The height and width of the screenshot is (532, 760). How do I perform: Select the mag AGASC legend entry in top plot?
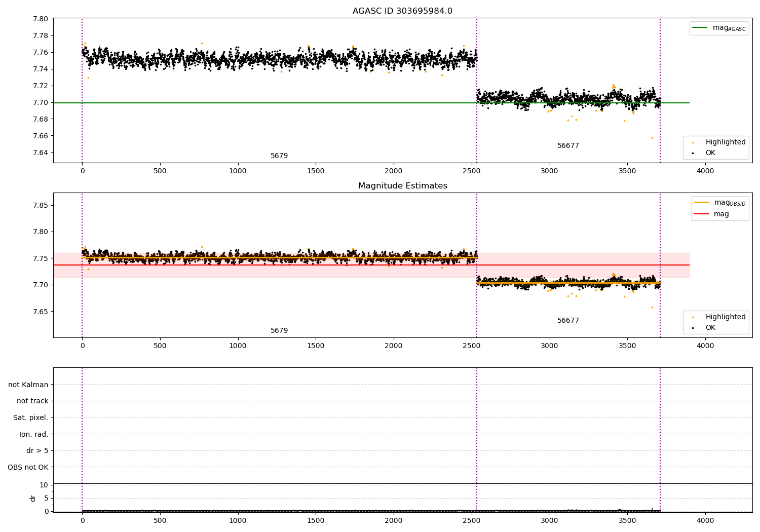point(719,28)
